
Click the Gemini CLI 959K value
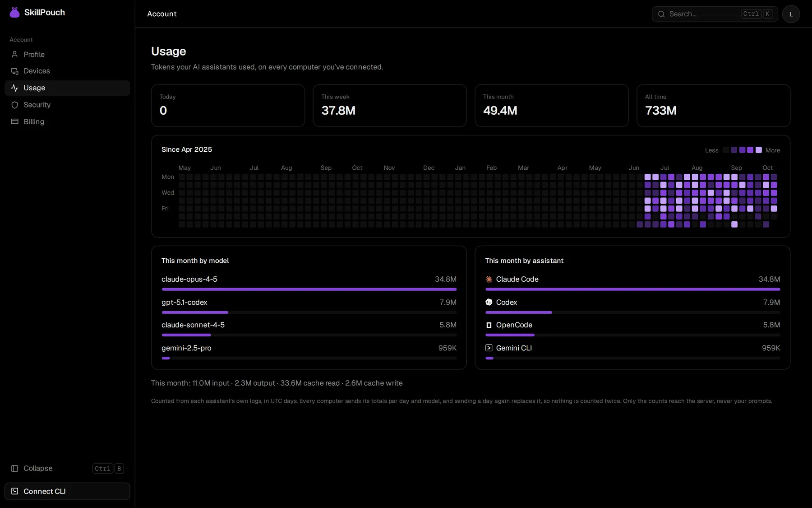point(771,348)
